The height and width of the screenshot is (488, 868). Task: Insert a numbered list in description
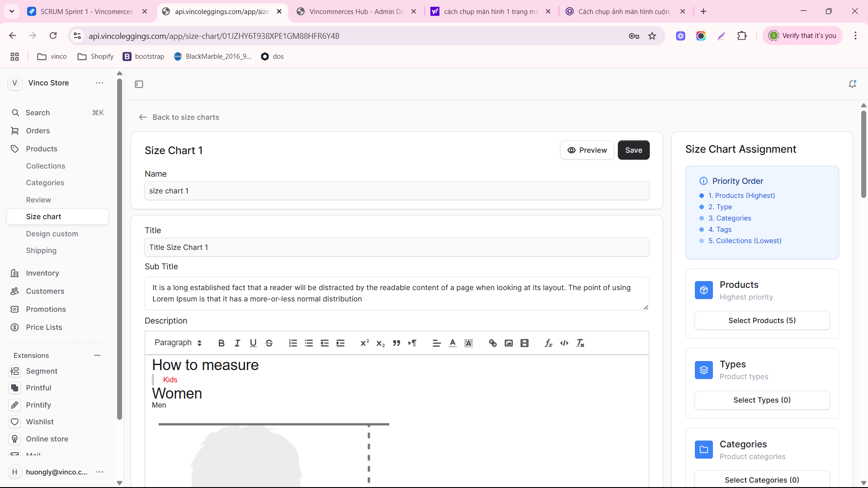(293, 343)
